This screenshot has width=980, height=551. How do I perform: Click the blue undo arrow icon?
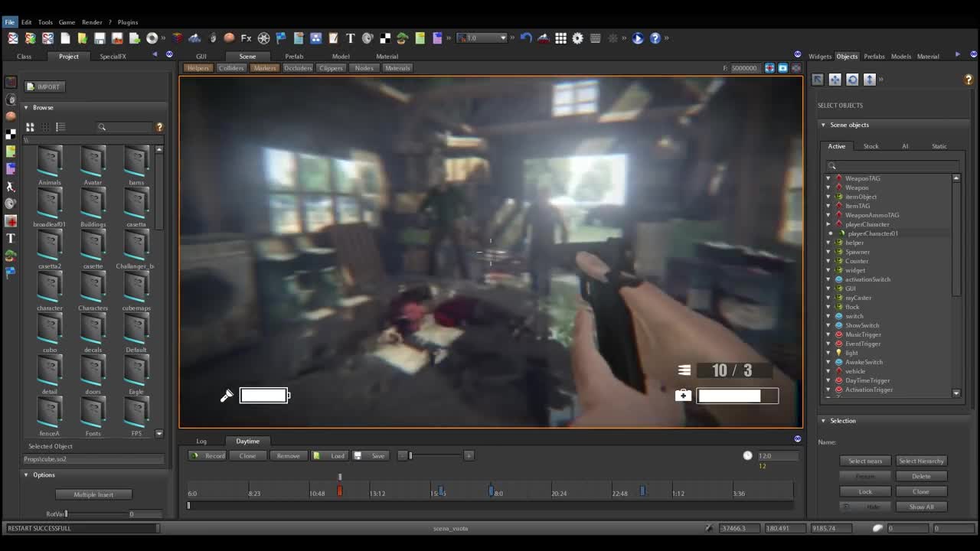pyautogui.click(x=526, y=38)
